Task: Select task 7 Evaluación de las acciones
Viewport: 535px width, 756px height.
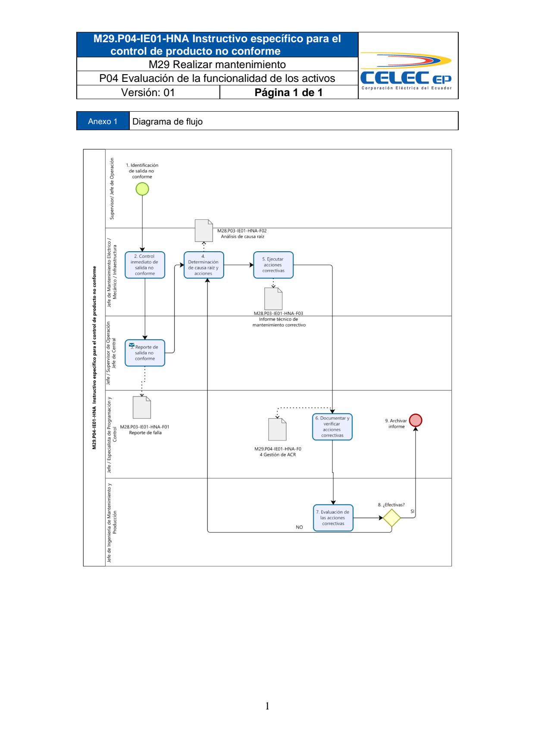Action: pos(333,518)
